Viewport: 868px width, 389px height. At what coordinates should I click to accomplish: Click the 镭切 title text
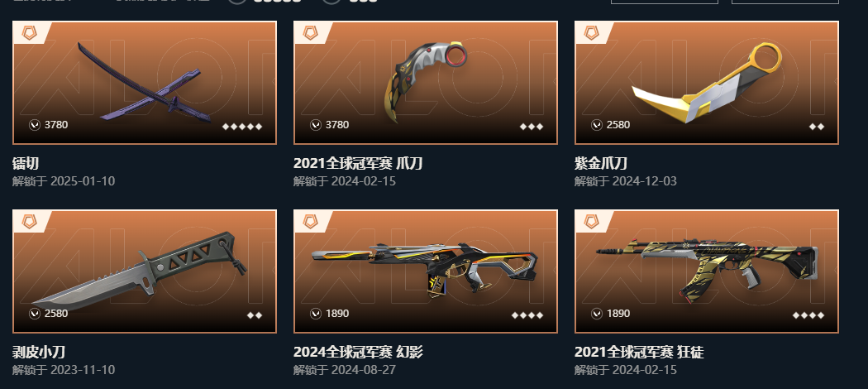coord(26,164)
